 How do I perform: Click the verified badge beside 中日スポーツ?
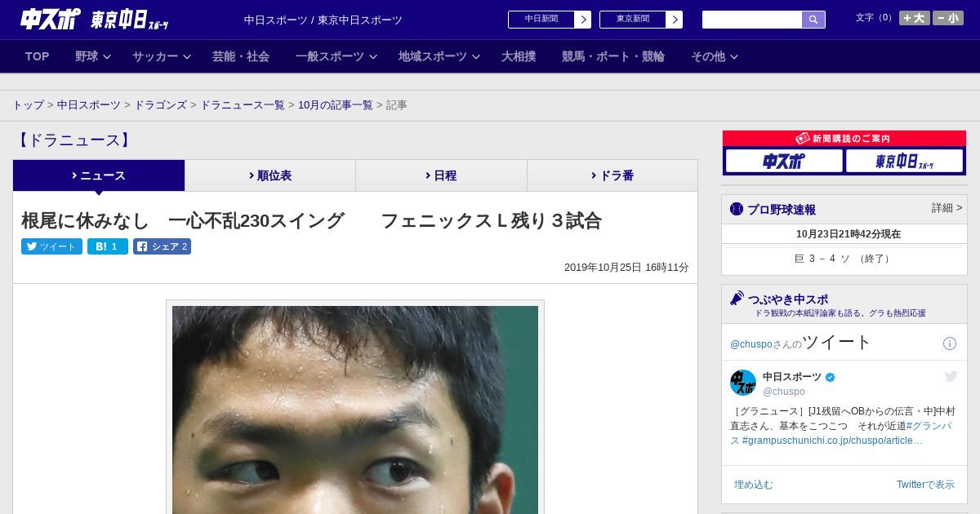pyautogui.click(x=831, y=377)
